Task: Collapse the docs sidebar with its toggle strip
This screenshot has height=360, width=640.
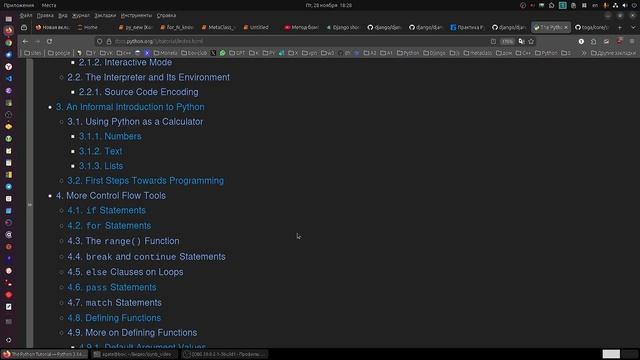Action: (x=30, y=204)
